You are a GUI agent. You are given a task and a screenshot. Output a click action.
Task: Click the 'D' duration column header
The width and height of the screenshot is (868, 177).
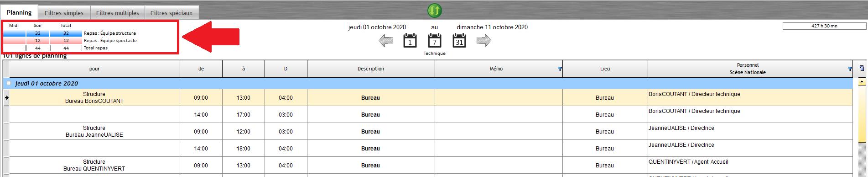(286, 69)
